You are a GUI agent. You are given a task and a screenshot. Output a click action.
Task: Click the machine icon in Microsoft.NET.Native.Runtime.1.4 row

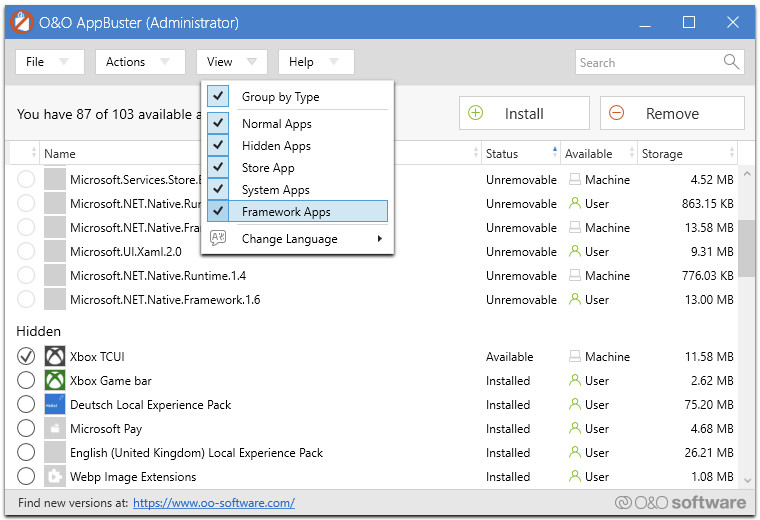point(575,275)
